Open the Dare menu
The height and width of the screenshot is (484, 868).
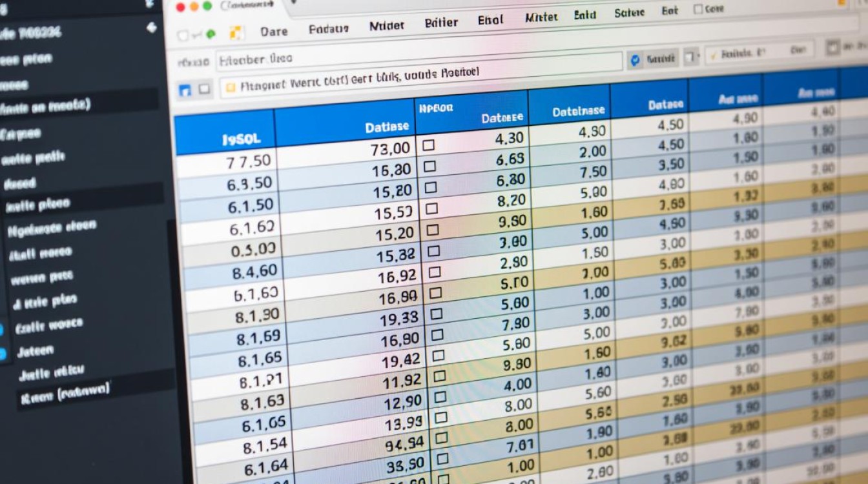click(274, 31)
